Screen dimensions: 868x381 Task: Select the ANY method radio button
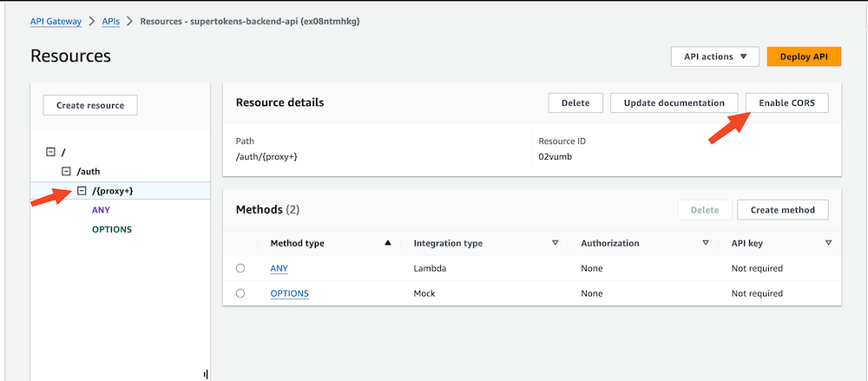[240, 269]
